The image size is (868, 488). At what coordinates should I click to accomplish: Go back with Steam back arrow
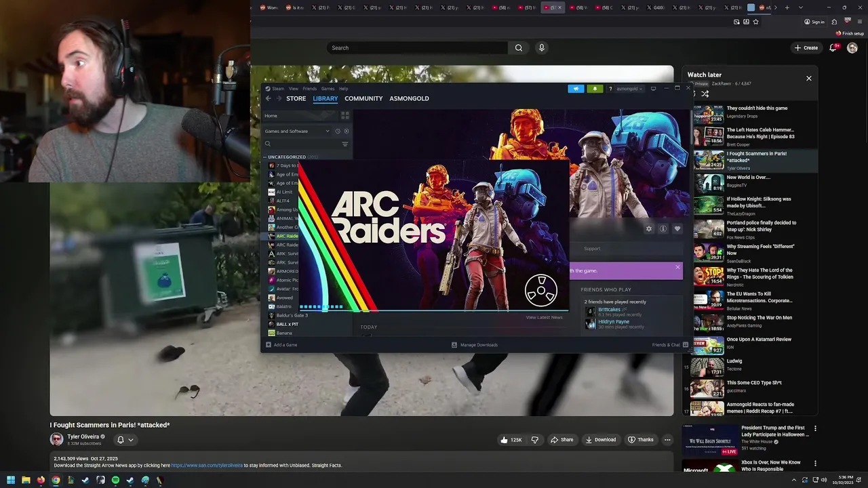pos(268,98)
